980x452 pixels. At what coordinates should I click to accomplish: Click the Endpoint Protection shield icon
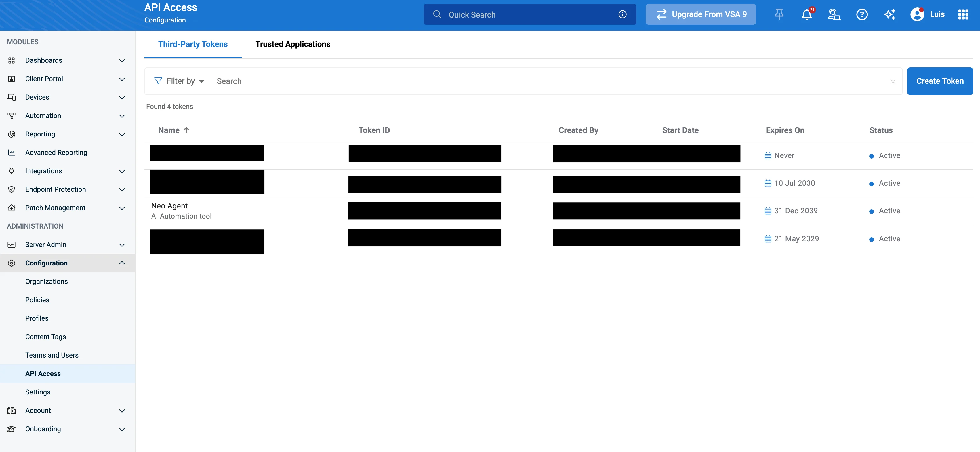[12, 189]
